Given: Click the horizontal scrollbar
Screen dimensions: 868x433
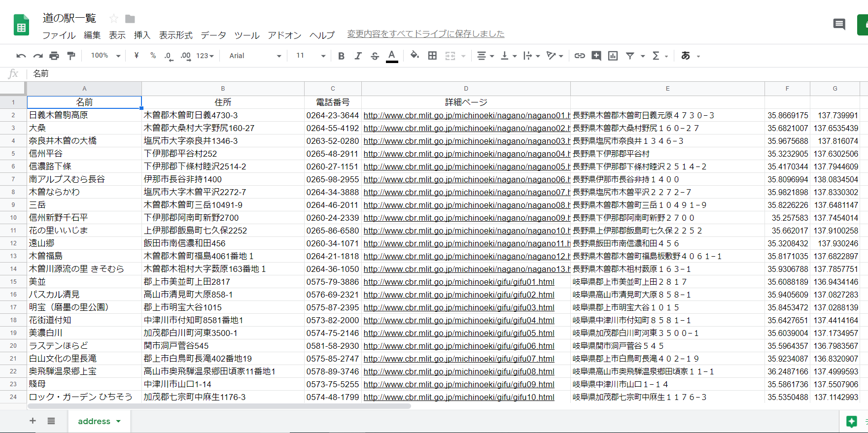Looking at the screenshot, I should click(219, 406).
